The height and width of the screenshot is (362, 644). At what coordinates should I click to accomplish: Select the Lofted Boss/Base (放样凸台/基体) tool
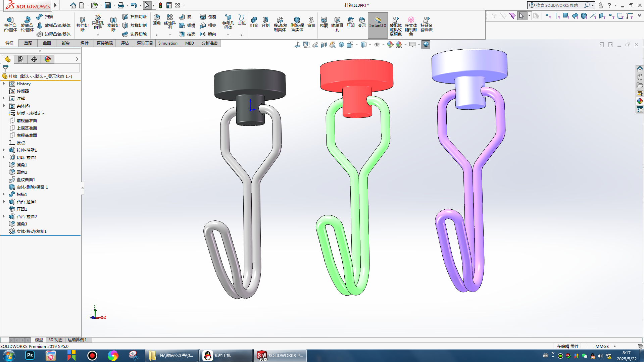(x=54, y=25)
